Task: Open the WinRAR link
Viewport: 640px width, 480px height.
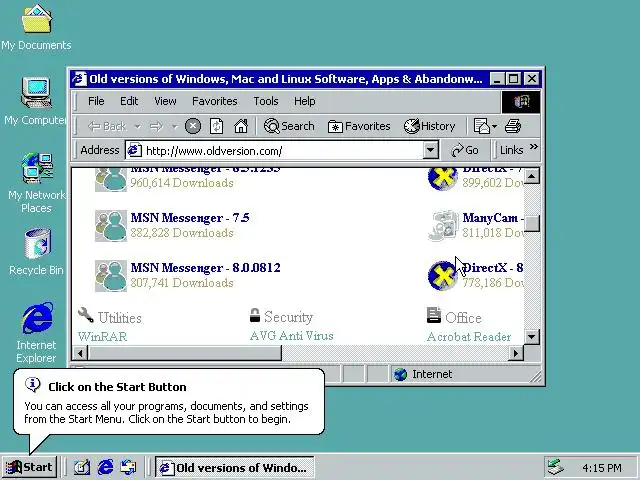Action: [x=102, y=337]
